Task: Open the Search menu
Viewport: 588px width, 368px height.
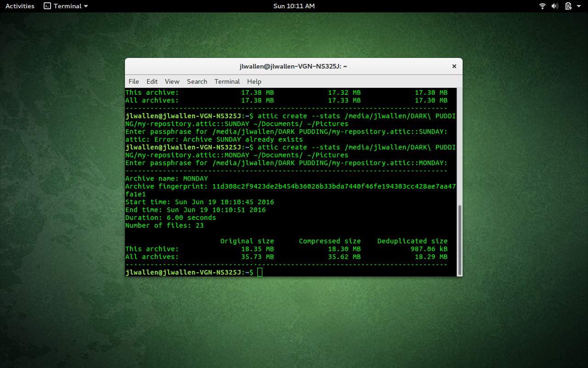Action: [x=197, y=81]
